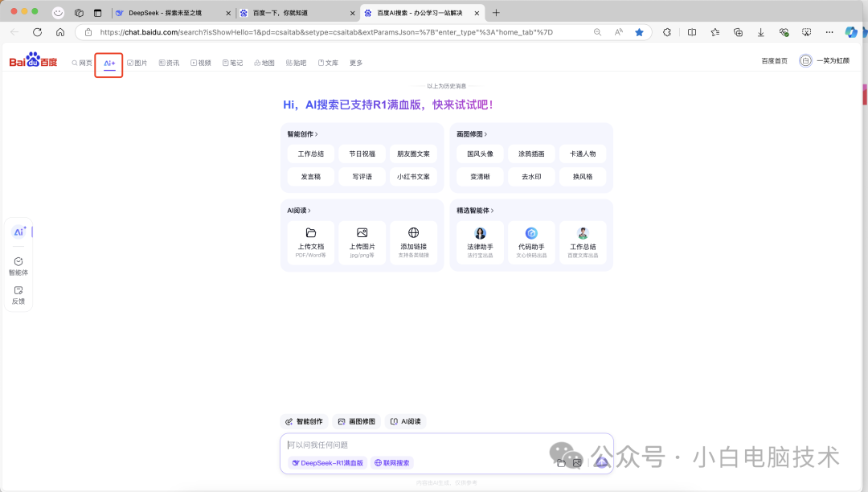Click site info lock icon in address bar
The image size is (868, 492).
tap(88, 32)
